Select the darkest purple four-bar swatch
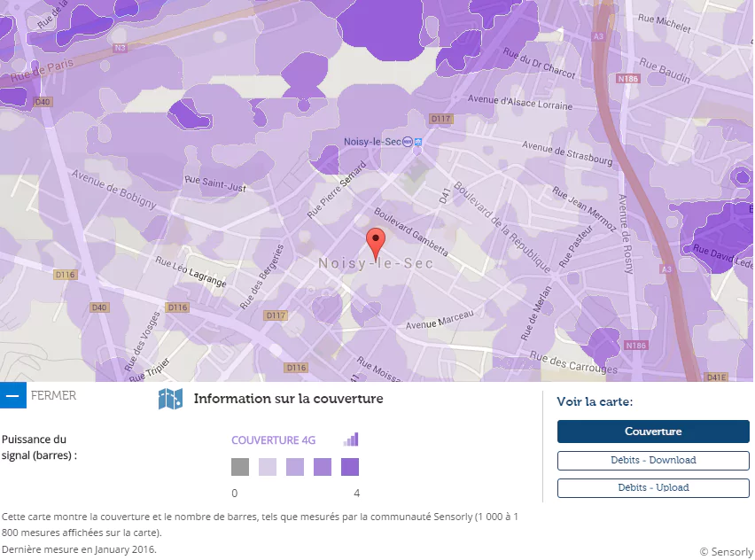This screenshot has width=755, height=560. [350, 467]
